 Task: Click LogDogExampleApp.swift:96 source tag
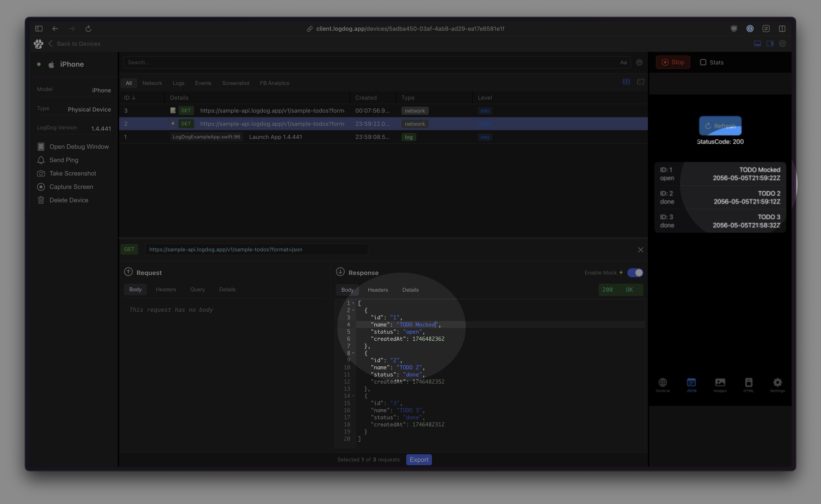tap(206, 137)
